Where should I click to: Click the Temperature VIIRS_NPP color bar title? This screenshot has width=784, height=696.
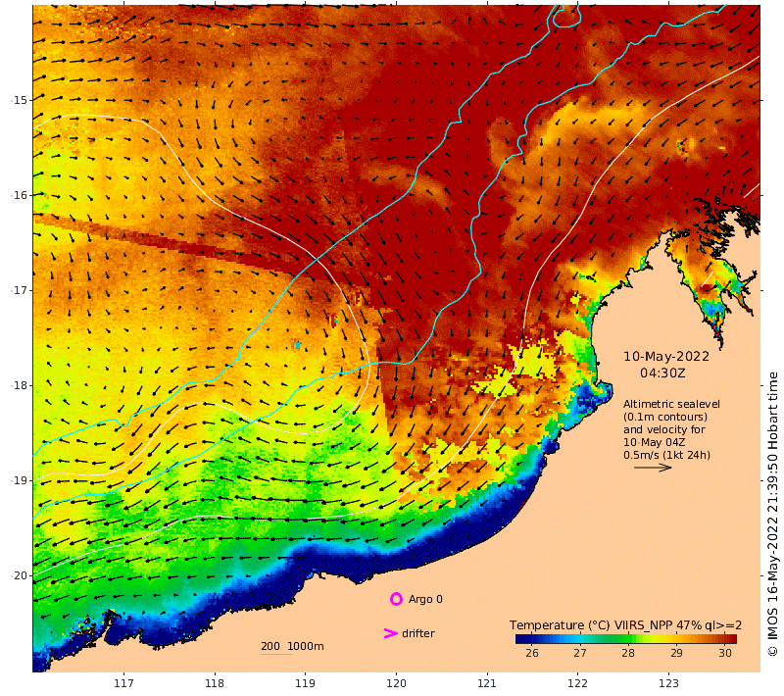(625, 625)
